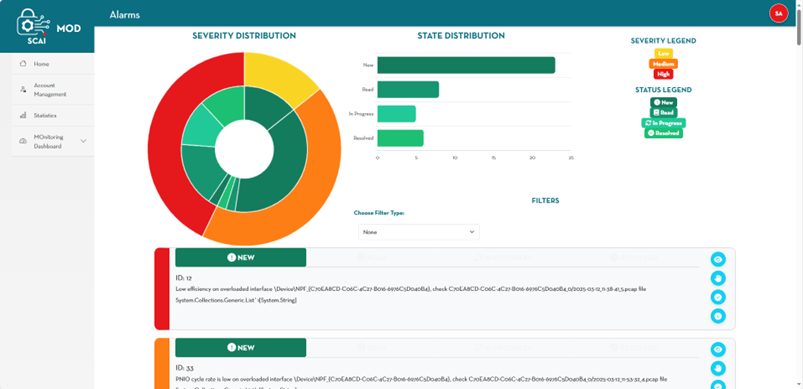Click the Read bar in State Distribution chart
The width and height of the screenshot is (803, 389).
pyautogui.click(x=408, y=90)
